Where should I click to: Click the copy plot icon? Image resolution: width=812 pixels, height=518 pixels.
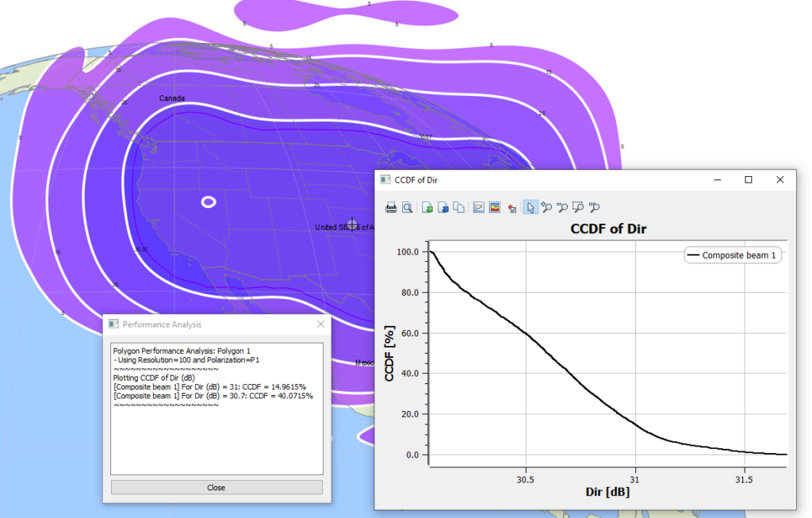point(458,208)
